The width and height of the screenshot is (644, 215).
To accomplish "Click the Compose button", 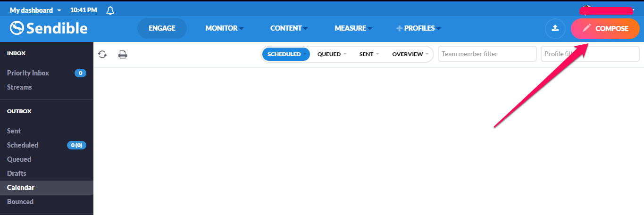I will coord(605,28).
